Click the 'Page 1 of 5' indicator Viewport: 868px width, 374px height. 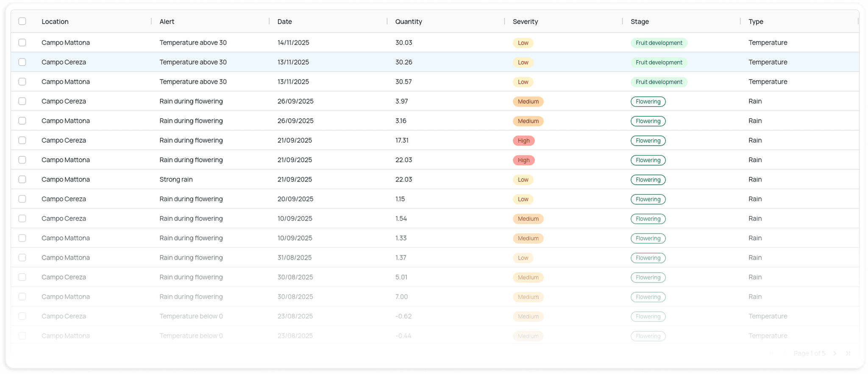tap(809, 353)
